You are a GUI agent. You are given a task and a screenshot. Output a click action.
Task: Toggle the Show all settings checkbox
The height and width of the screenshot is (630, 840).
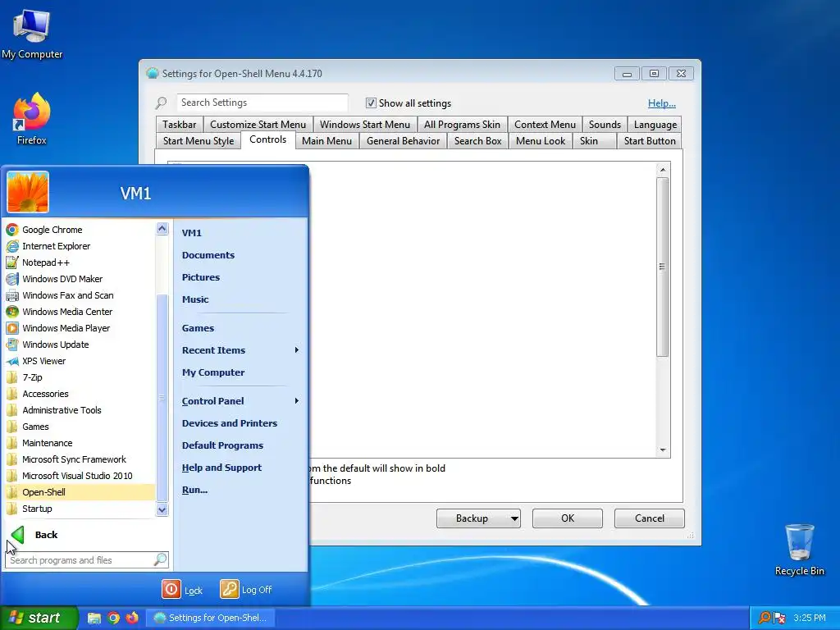[x=371, y=103]
